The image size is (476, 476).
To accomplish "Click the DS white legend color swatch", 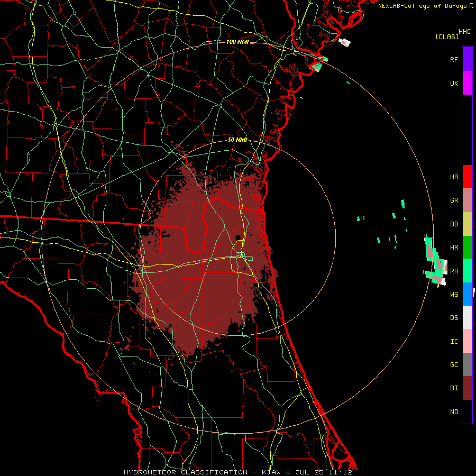I will click(467, 317).
